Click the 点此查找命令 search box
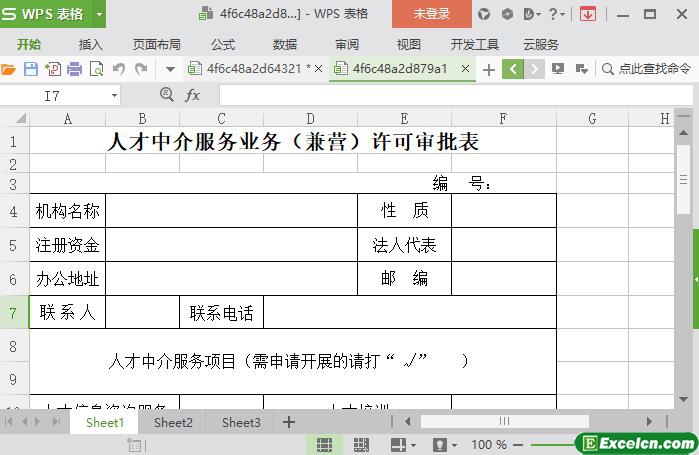The image size is (699, 455). click(646, 69)
